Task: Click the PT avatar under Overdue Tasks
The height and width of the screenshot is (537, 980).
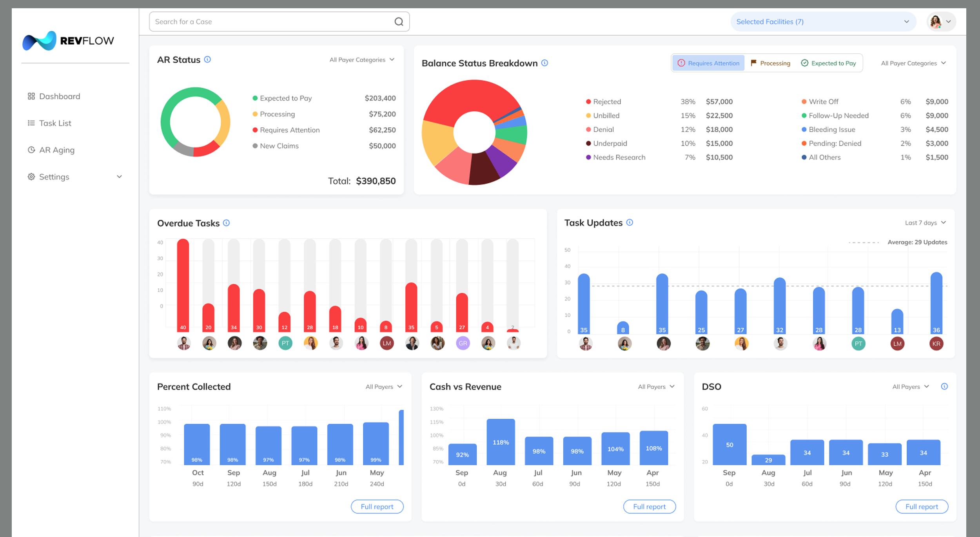Action: click(x=285, y=344)
